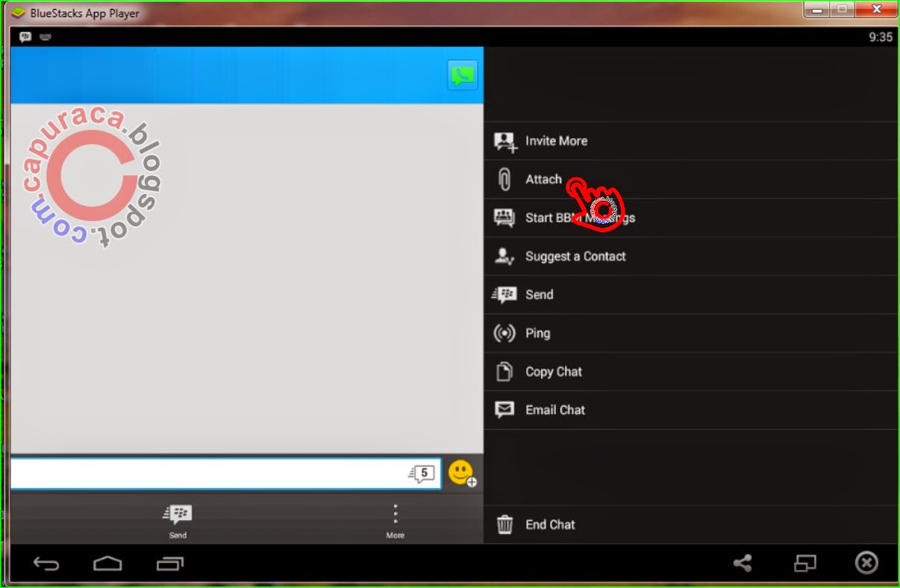Click the Email Chat envelope icon

(x=504, y=410)
